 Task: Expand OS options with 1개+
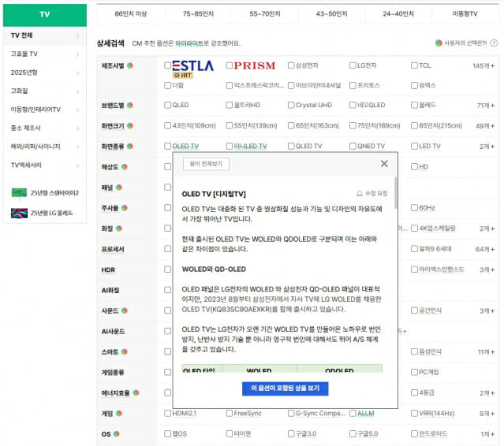coord(487,434)
